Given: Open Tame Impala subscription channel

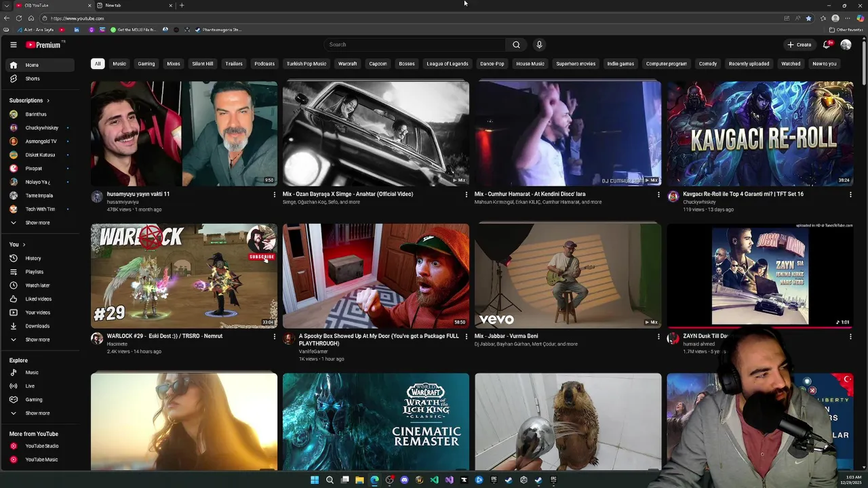Looking at the screenshot, I should click(x=38, y=195).
